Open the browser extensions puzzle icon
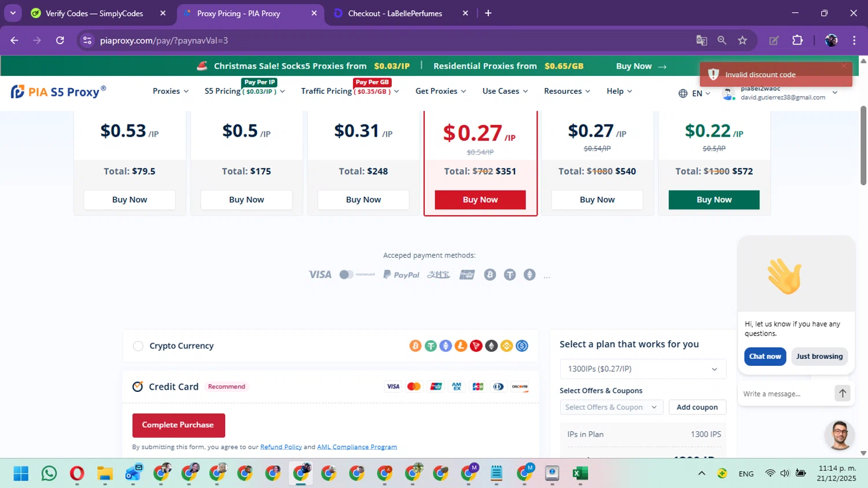Screen dimensions: 868x488 797,41
